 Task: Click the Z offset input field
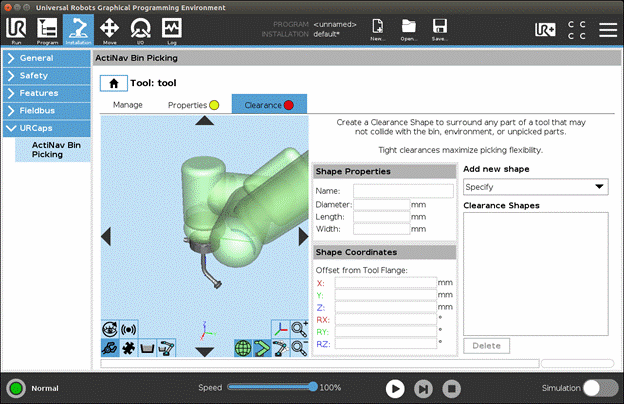tap(386, 307)
